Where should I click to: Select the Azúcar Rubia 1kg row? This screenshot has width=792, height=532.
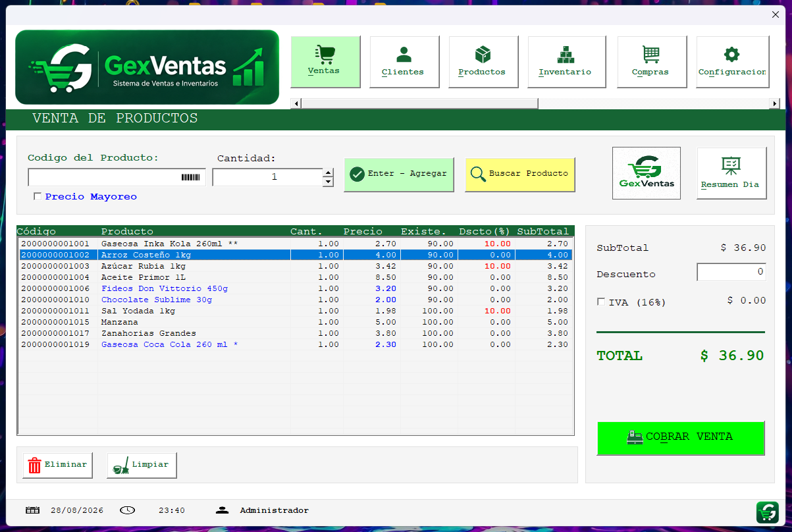click(x=295, y=266)
